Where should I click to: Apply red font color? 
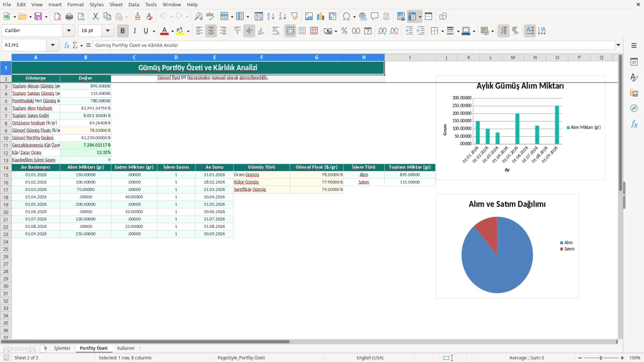(x=165, y=31)
